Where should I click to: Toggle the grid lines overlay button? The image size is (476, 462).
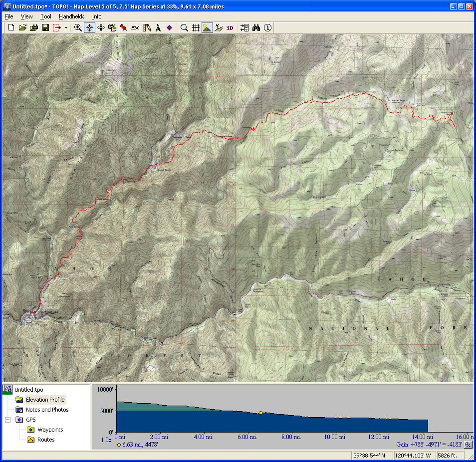196,28
